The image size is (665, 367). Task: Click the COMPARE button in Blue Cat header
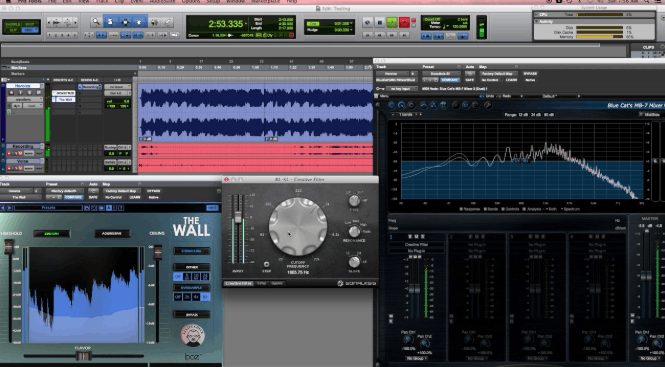[x=450, y=79]
